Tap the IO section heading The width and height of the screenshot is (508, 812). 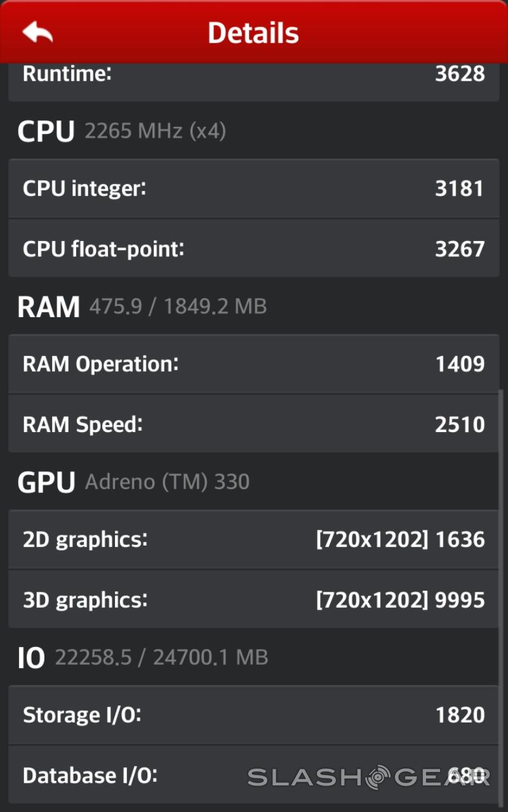31,658
